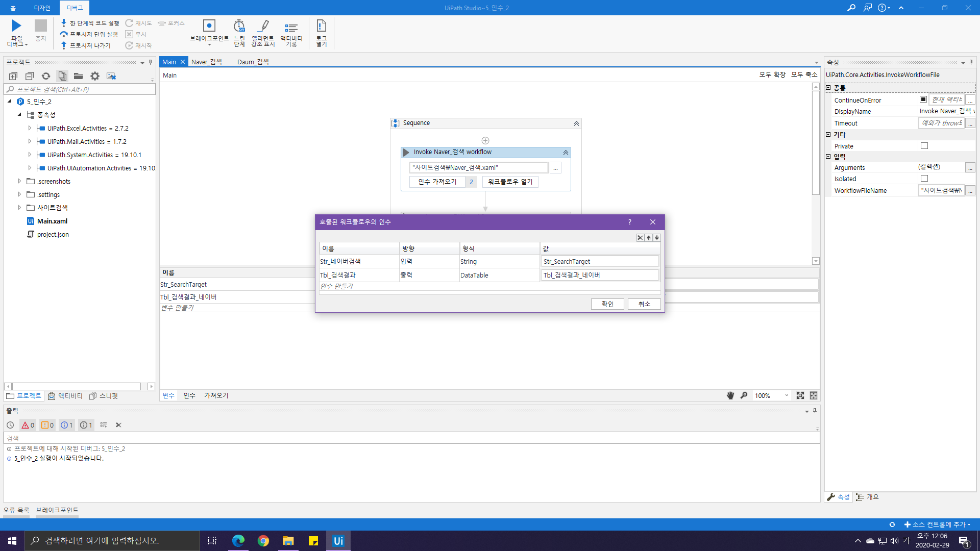Click delete argument X icon in dialog
Image resolution: width=980 pixels, height=551 pixels.
tap(640, 238)
